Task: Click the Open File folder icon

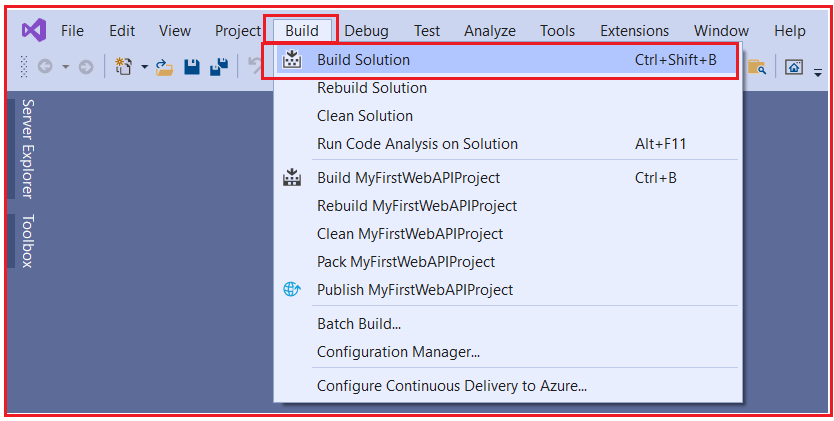Action: point(164,67)
